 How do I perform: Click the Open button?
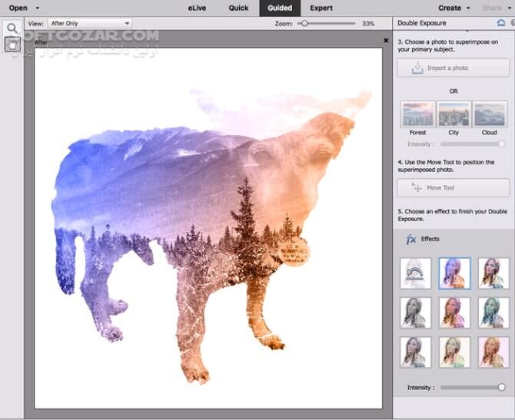click(18, 8)
